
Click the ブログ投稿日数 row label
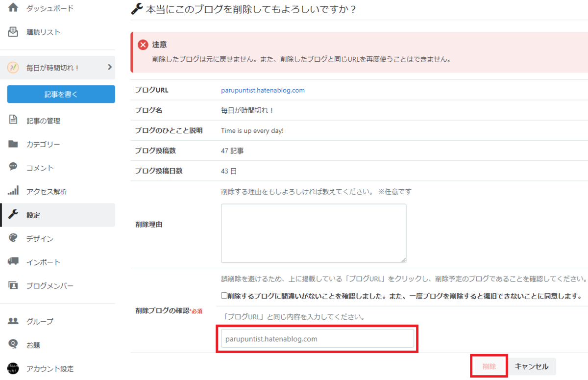click(159, 171)
